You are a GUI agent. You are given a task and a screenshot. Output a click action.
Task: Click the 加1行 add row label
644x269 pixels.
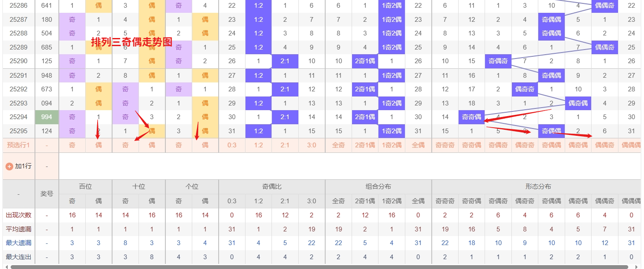23,166
